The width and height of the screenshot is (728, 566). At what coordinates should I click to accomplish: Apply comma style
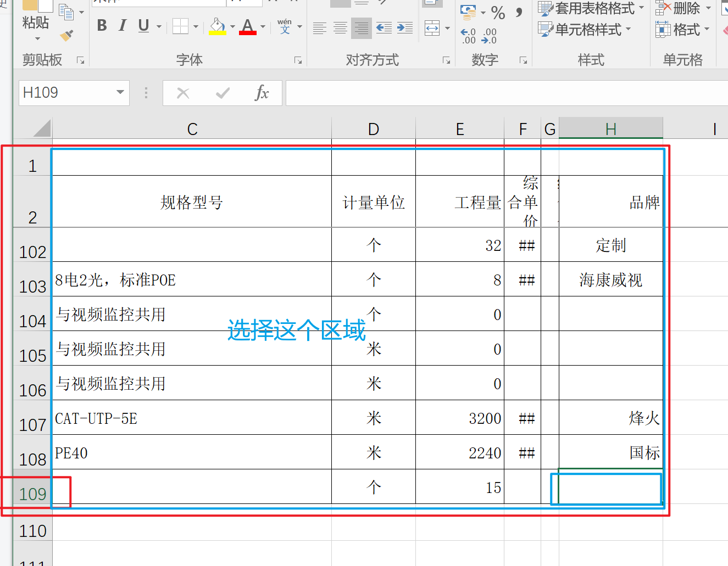tap(519, 12)
